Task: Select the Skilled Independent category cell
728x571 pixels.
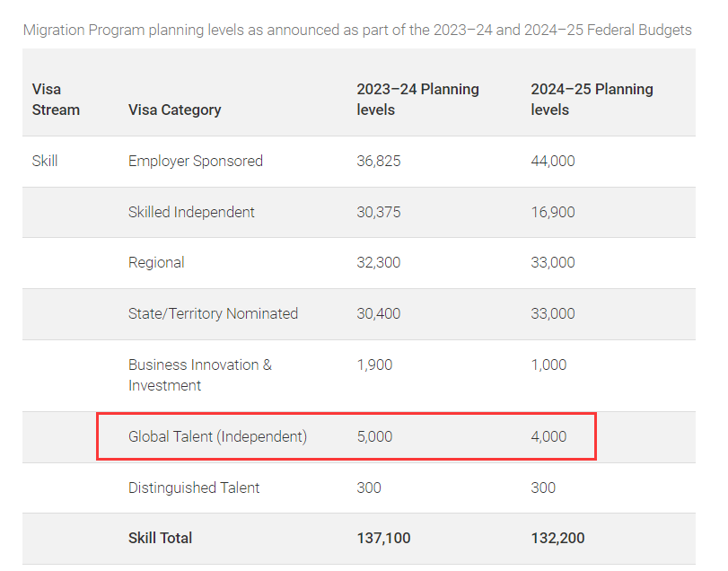Action: (x=191, y=212)
